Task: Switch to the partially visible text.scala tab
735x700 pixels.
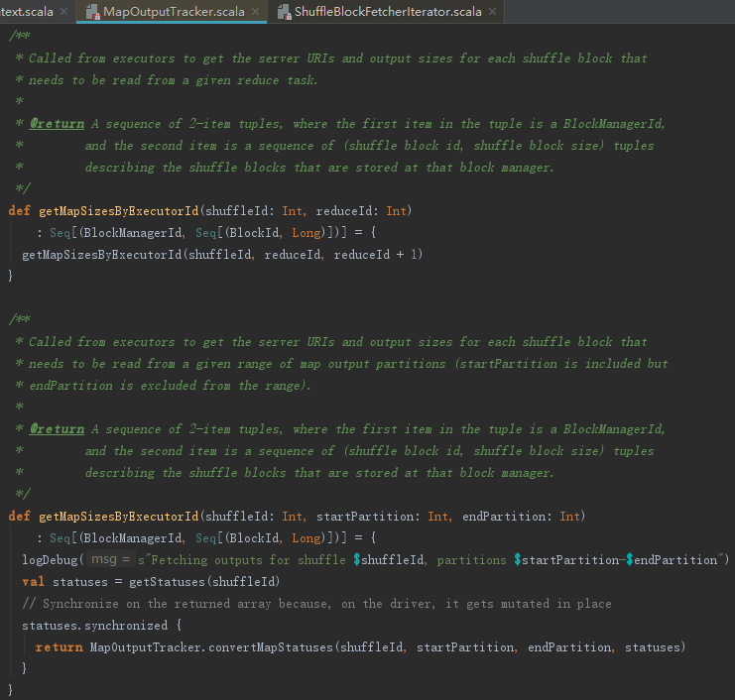Action: tap(27, 12)
